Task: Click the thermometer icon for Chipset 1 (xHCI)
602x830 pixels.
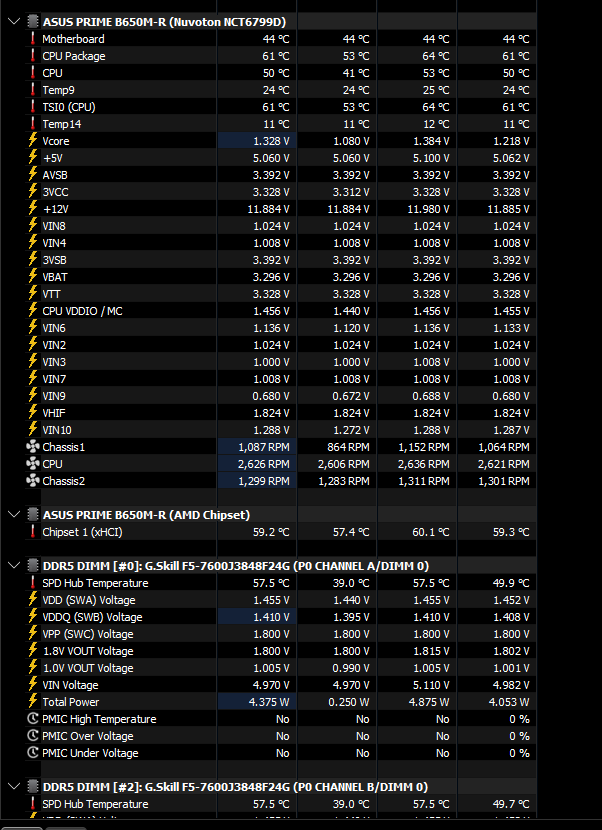Action: pos(33,531)
